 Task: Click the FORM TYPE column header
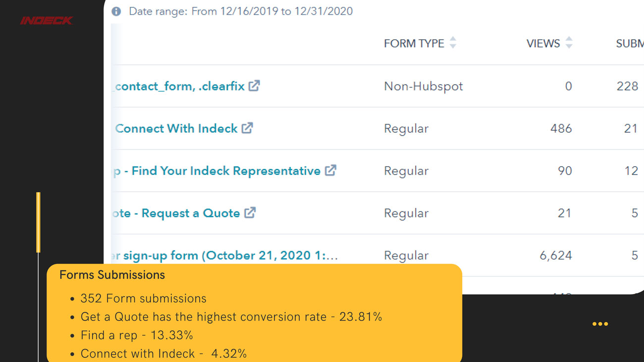(414, 44)
